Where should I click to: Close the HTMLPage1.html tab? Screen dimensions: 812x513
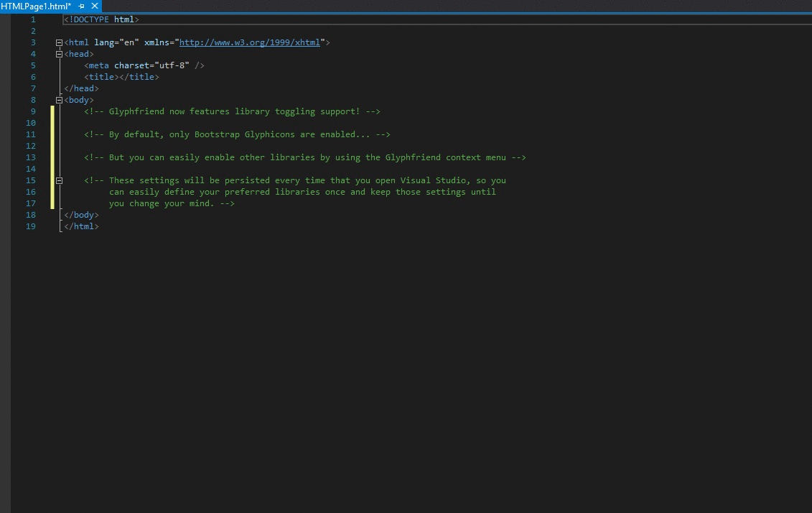(95, 6)
